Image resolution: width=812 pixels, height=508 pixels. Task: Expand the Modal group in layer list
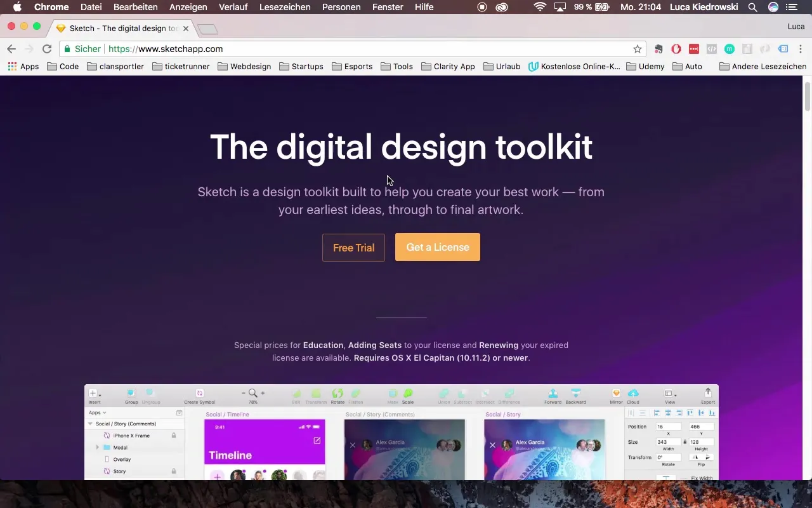[x=97, y=448]
